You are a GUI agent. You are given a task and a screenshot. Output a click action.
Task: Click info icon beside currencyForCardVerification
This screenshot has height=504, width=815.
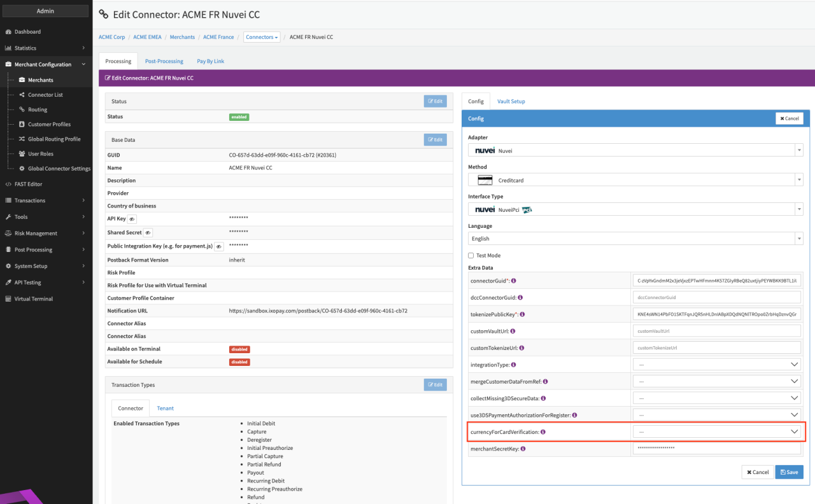pos(543,432)
